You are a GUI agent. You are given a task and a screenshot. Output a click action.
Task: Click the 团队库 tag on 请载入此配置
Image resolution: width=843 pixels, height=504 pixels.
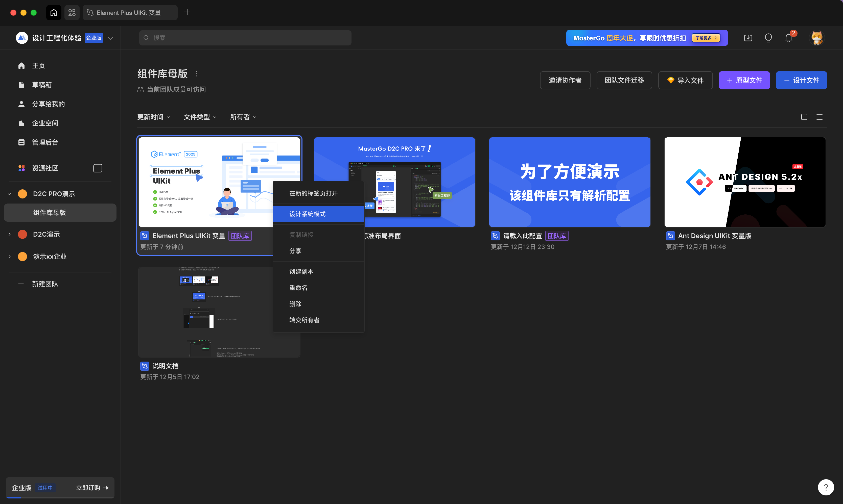[x=557, y=236]
